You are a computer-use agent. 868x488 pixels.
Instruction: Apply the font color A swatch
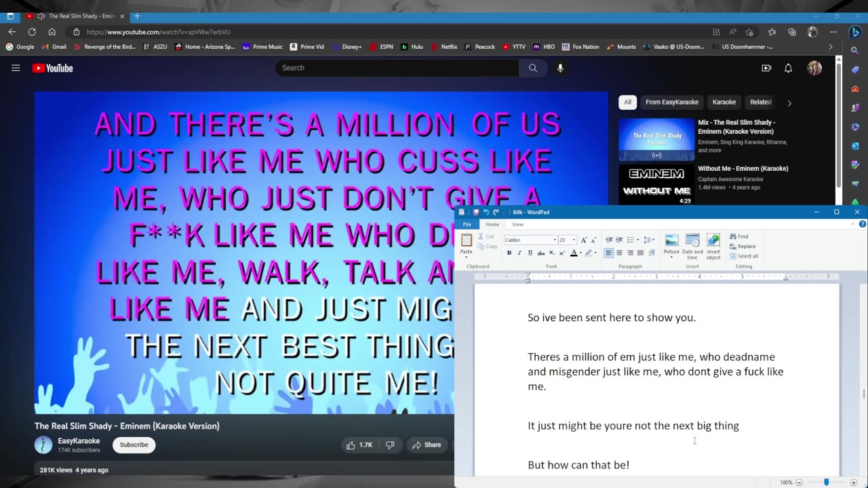pos(574,253)
